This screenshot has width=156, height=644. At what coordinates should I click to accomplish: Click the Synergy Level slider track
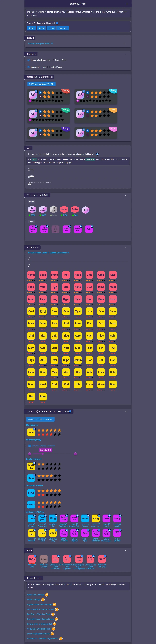click(x=52, y=454)
